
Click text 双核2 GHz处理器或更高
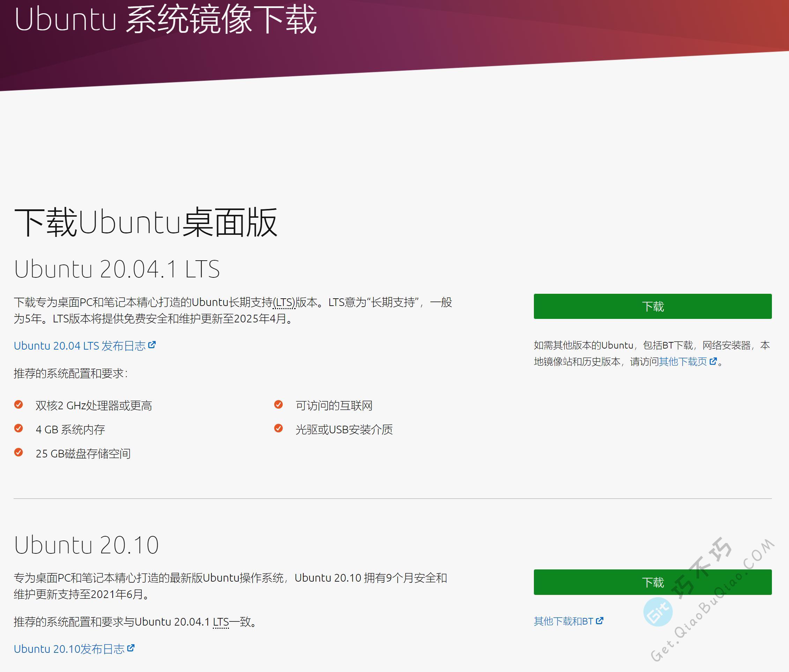tap(94, 405)
